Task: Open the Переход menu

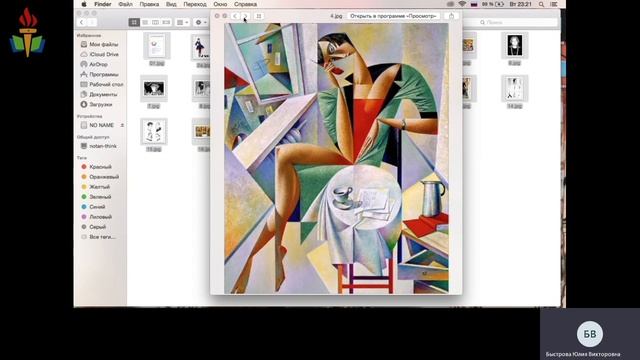Action: [195, 4]
